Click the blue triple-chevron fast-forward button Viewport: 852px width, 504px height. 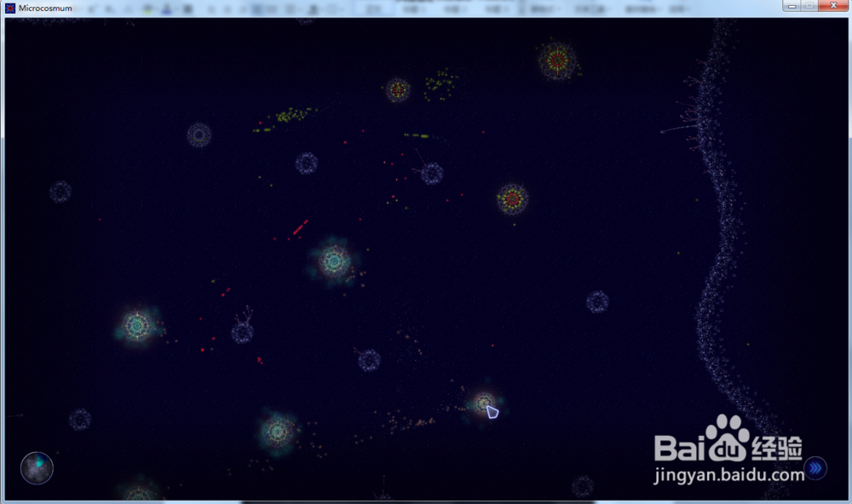click(x=815, y=467)
